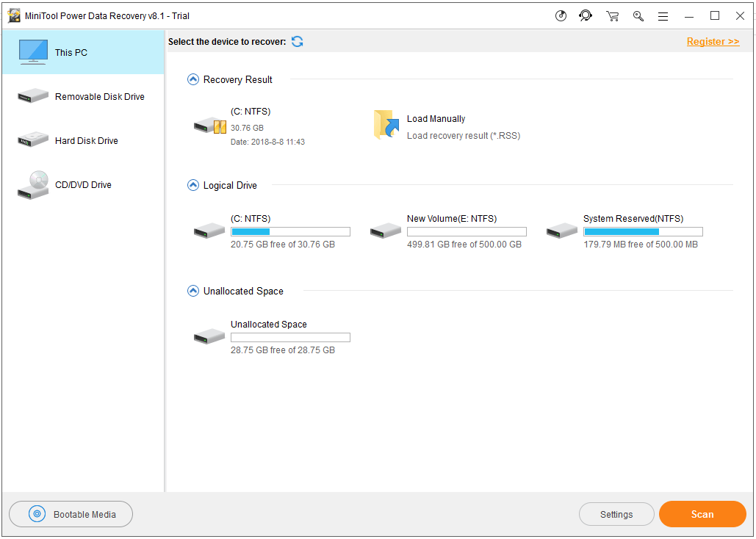Click the '30.76 GB' recovery result size text
This screenshot has width=756, height=539.
[x=247, y=128]
